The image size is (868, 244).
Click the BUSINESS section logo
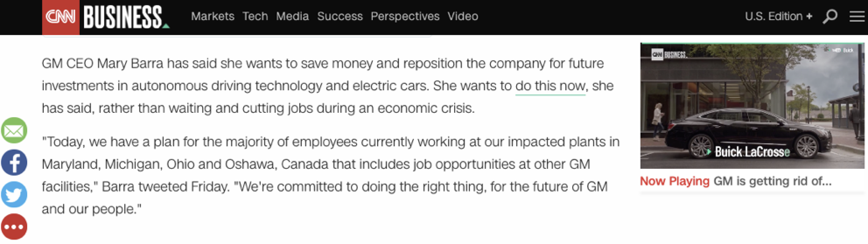click(x=124, y=17)
